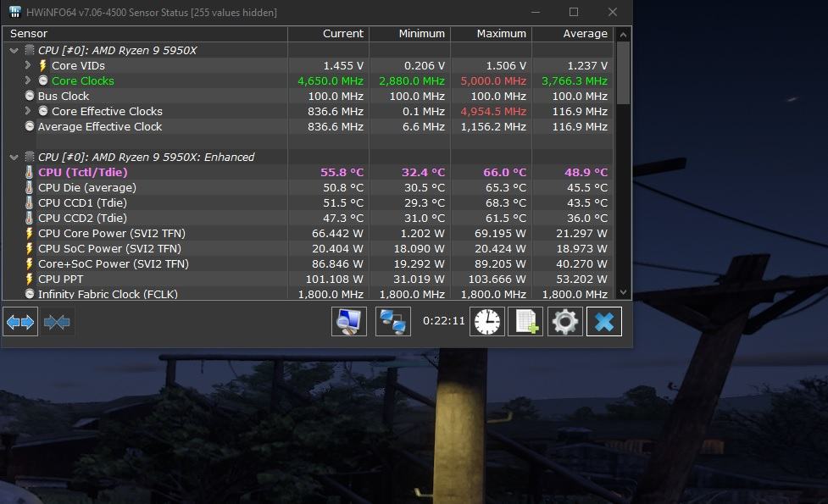Click the Current column header
Viewport: 828px width, 504px height.
click(329, 34)
